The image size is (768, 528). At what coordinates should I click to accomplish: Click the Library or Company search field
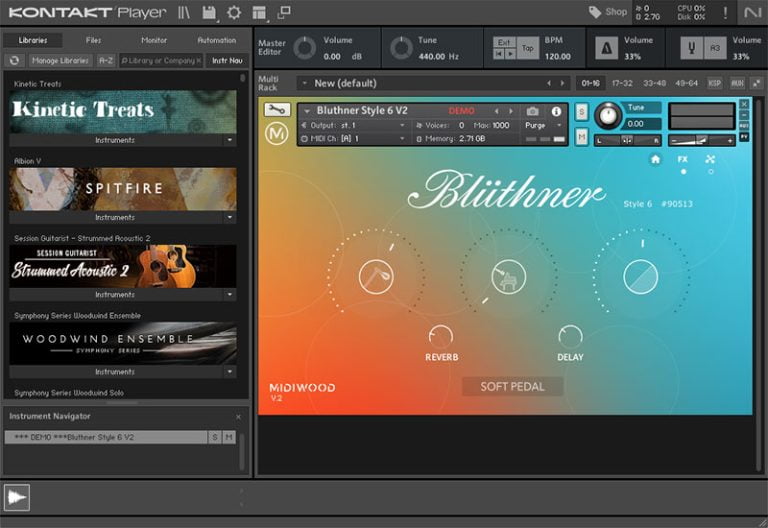click(x=161, y=60)
